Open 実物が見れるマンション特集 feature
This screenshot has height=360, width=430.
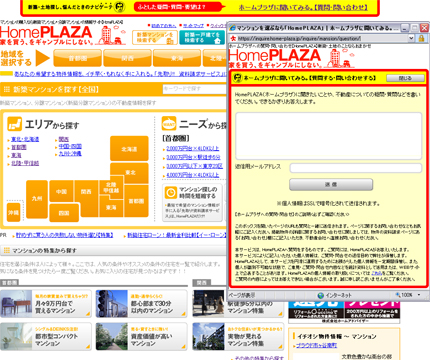(238, 336)
